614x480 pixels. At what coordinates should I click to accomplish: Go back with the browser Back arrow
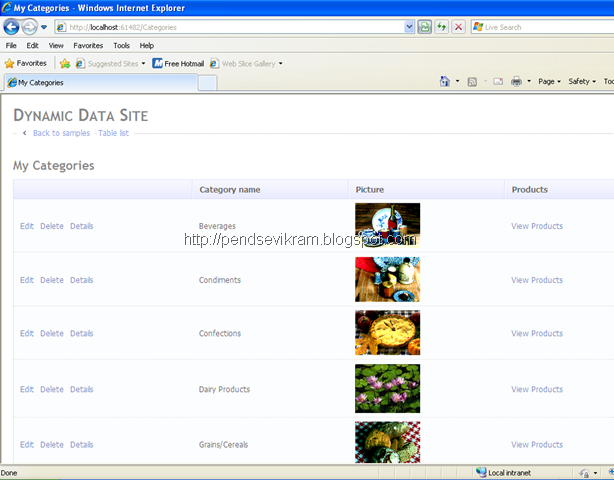click(x=11, y=27)
